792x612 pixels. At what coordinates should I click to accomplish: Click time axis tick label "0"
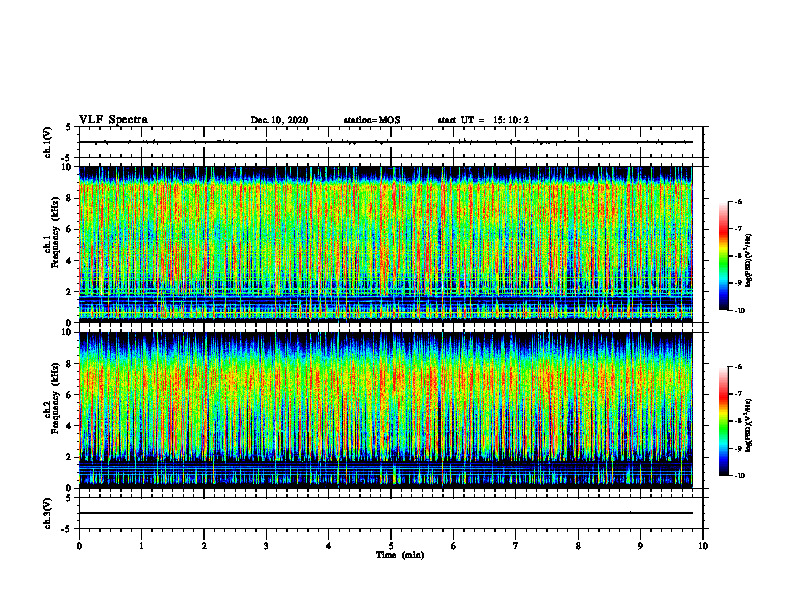click(79, 546)
